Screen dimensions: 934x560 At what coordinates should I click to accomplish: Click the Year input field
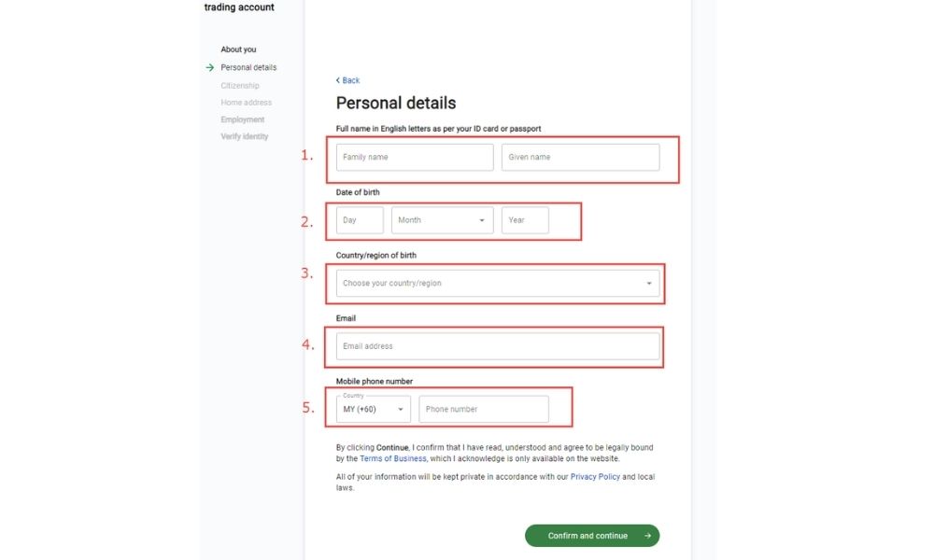(x=525, y=220)
